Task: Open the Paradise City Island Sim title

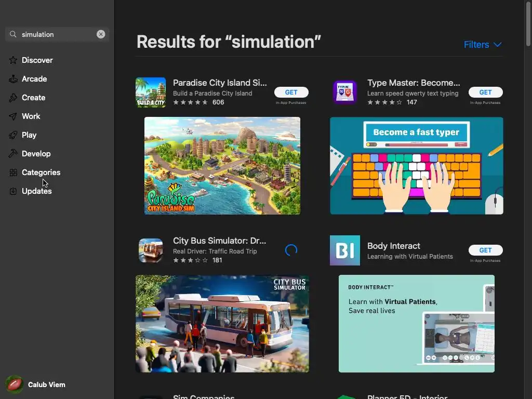Action: tap(220, 83)
